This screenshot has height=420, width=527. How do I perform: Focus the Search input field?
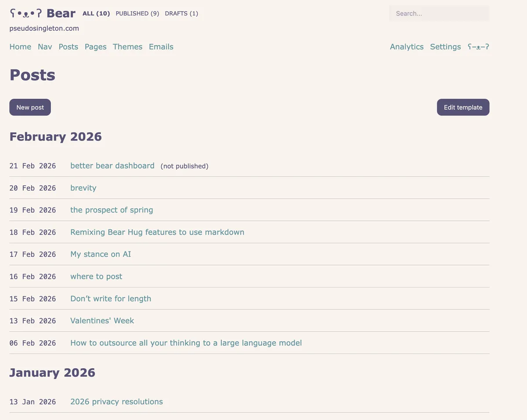tap(439, 14)
